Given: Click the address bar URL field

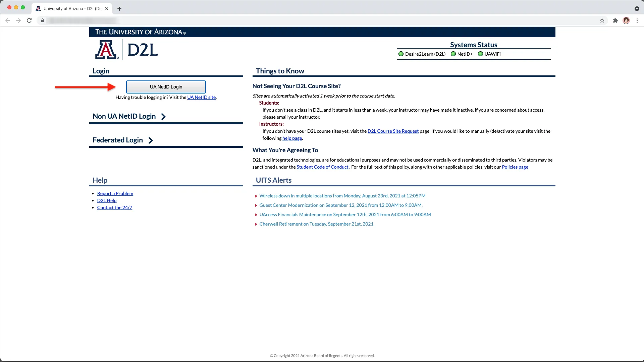Looking at the screenshot, I should click(x=322, y=20).
